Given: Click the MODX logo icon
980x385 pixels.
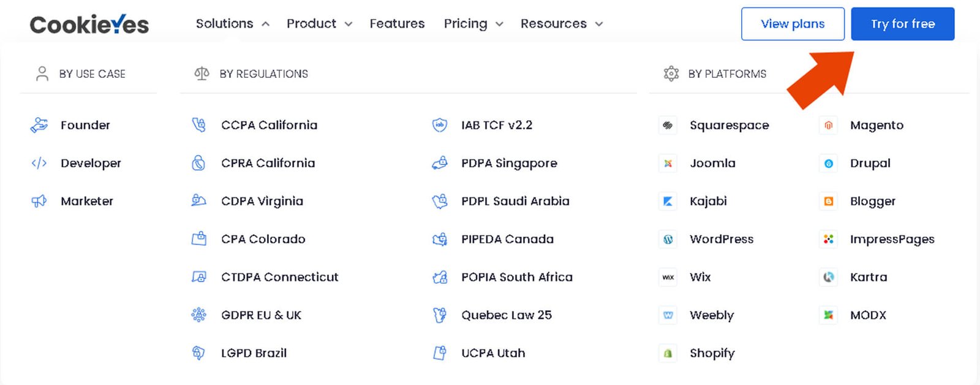Looking at the screenshot, I should (x=828, y=315).
